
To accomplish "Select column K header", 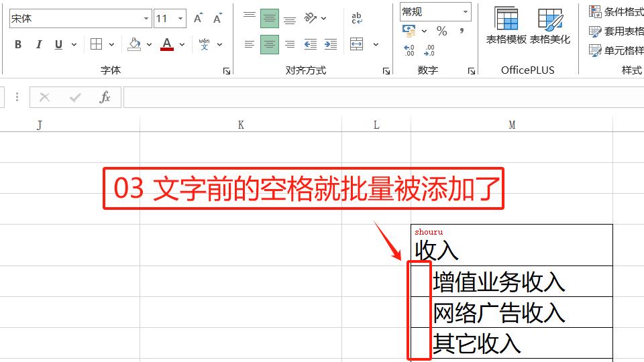I will (241, 125).
